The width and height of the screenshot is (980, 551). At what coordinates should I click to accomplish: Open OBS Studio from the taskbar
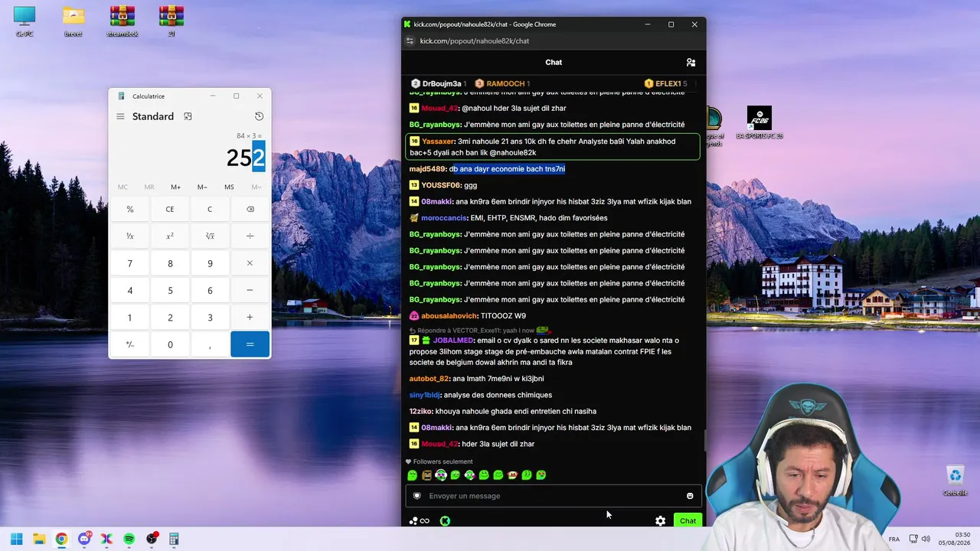152,539
